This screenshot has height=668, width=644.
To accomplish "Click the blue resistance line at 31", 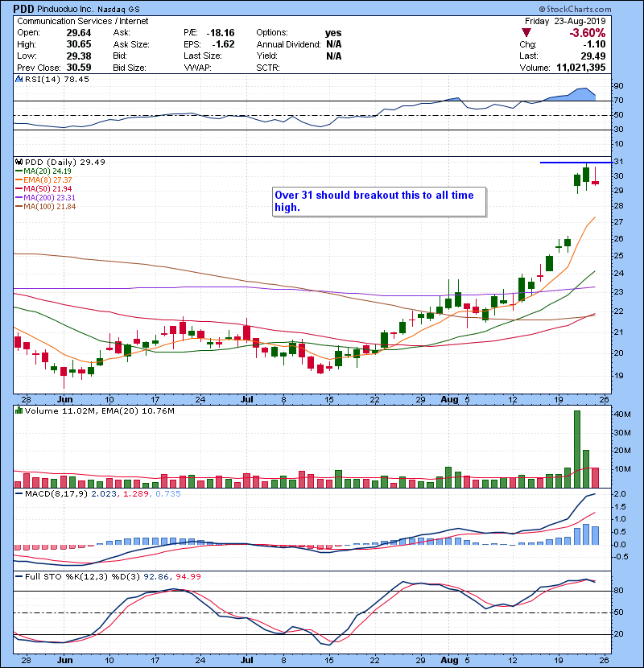I will point(576,163).
